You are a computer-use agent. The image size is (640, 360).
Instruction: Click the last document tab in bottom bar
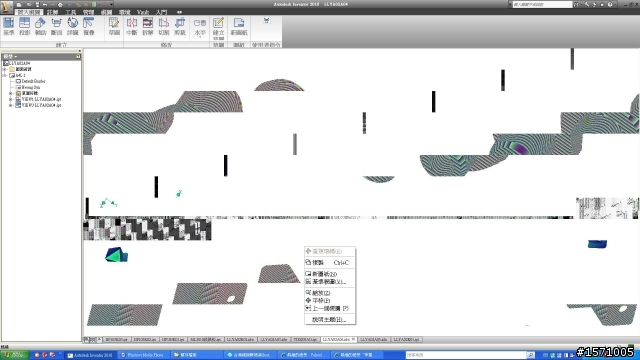pos(407,340)
